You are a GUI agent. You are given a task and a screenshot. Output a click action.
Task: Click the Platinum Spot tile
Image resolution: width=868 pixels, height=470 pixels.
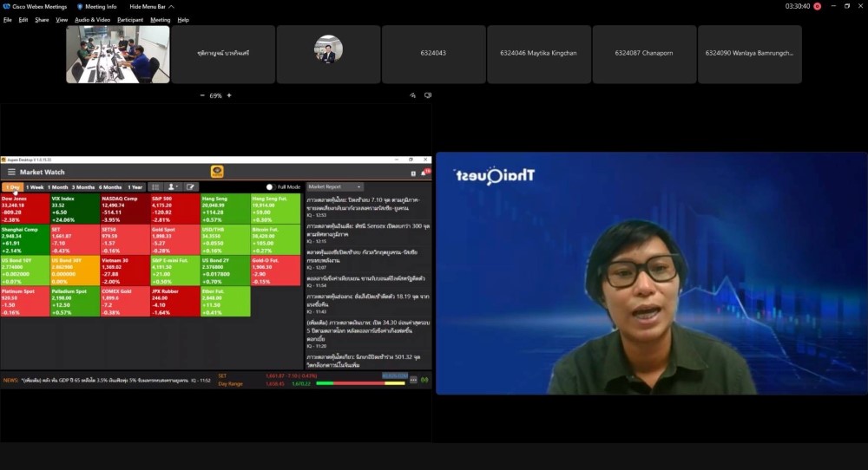click(25, 302)
